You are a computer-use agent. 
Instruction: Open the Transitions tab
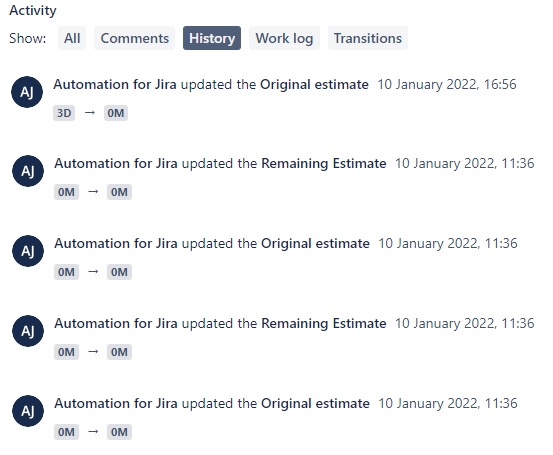[368, 38]
